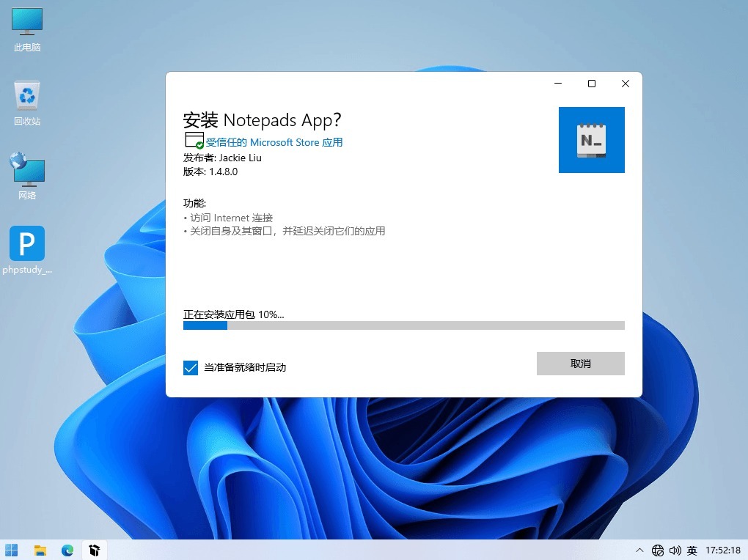Image resolution: width=748 pixels, height=560 pixels.
Task: Minimize the installer dialog window
Action: pos(558,84)
